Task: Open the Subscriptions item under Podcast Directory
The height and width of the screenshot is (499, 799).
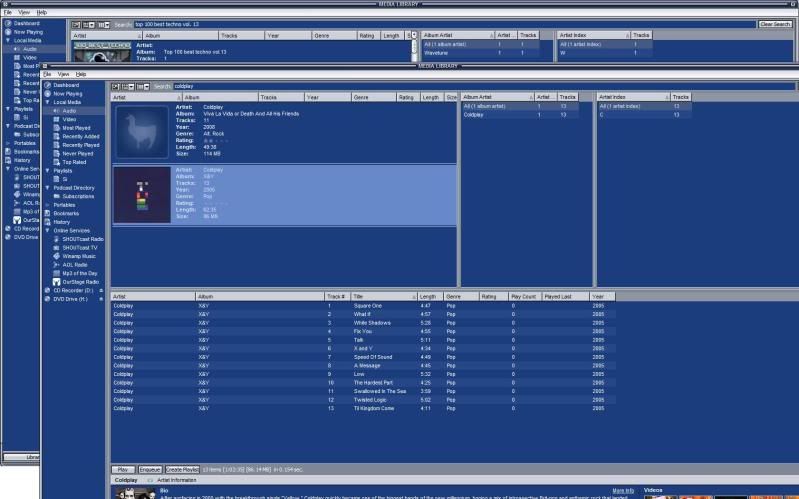Action: point(79,195)
